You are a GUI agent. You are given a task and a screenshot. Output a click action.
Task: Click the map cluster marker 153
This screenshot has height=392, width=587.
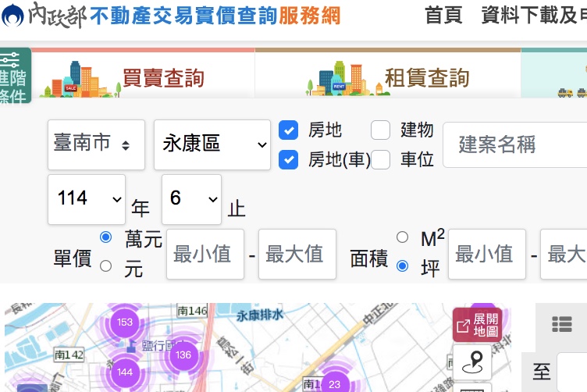coord(124,322)
